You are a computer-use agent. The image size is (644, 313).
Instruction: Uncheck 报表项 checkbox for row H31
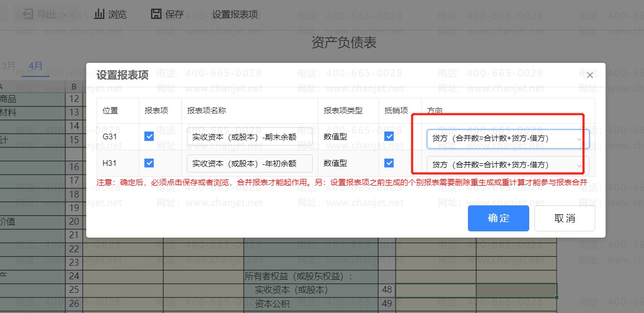[x=149, y=163]
